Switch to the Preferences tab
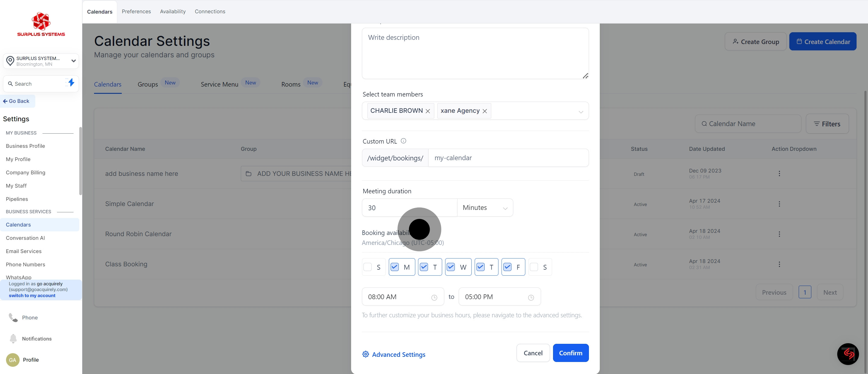The height and width of the screenshot is (374, 868). [136, 11]
